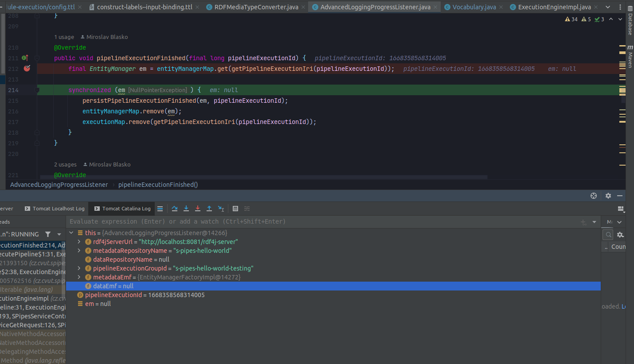This screenshot has width=634, height=364.
Task: Select the Run to Cursor icon
Action: coord(221,209)
